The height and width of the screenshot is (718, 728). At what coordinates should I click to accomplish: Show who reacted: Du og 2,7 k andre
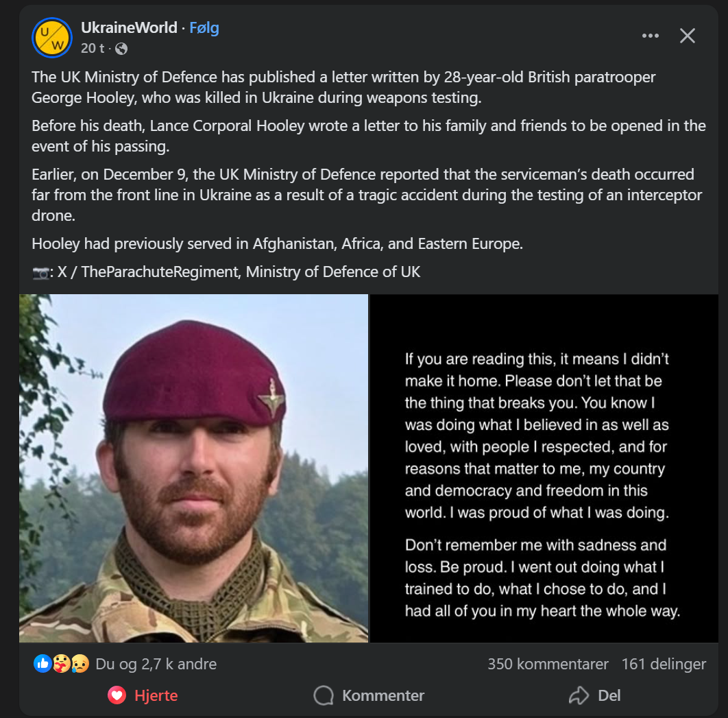point(156,664)
